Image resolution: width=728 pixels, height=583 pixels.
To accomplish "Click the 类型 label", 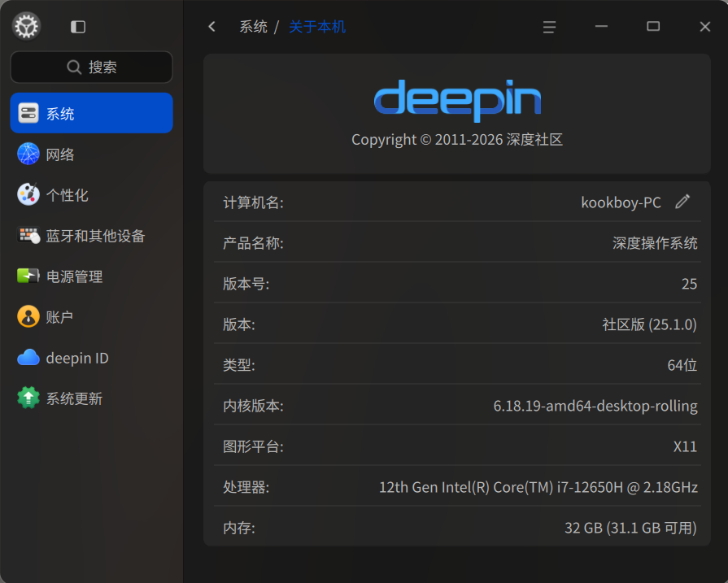I will tap(238, 365).
